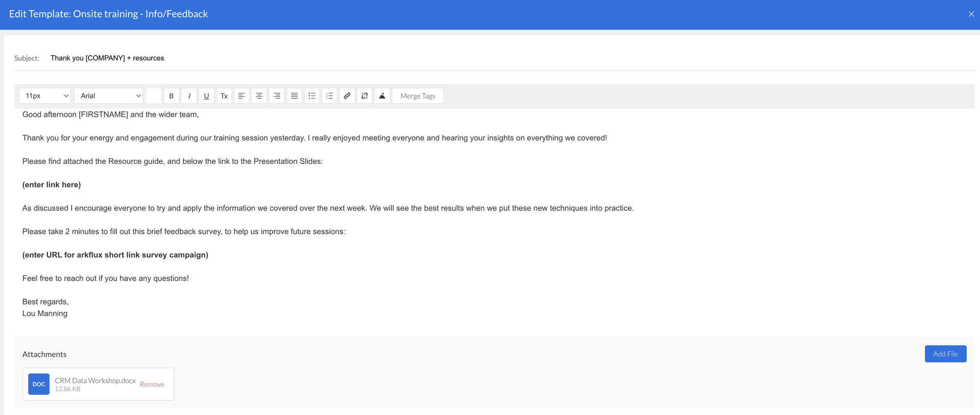Center align the text

point(259,96)
